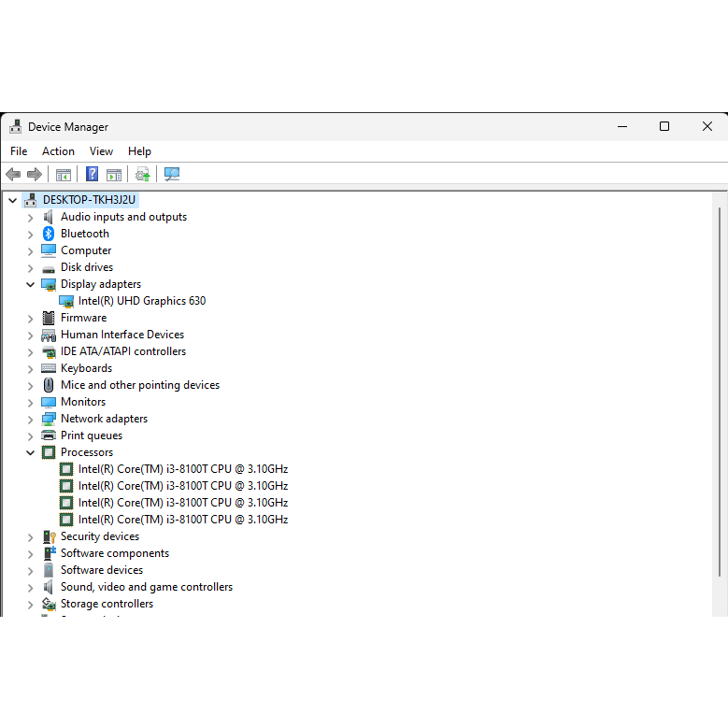Click the Show/Hide Action Pane toolbar icon
728x728 pixels.
pos(114,174)
